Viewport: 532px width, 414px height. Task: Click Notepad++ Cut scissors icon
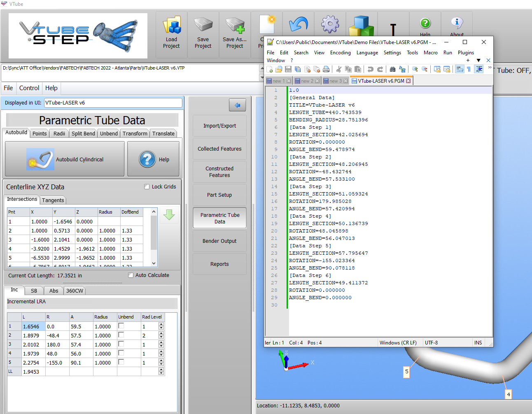tap(339, 69)
